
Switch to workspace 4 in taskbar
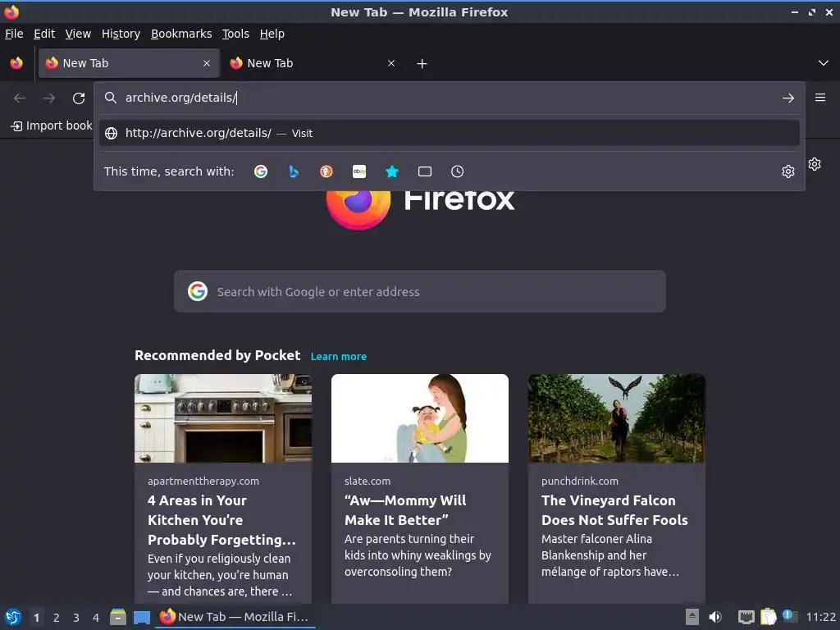pos(96,618)
